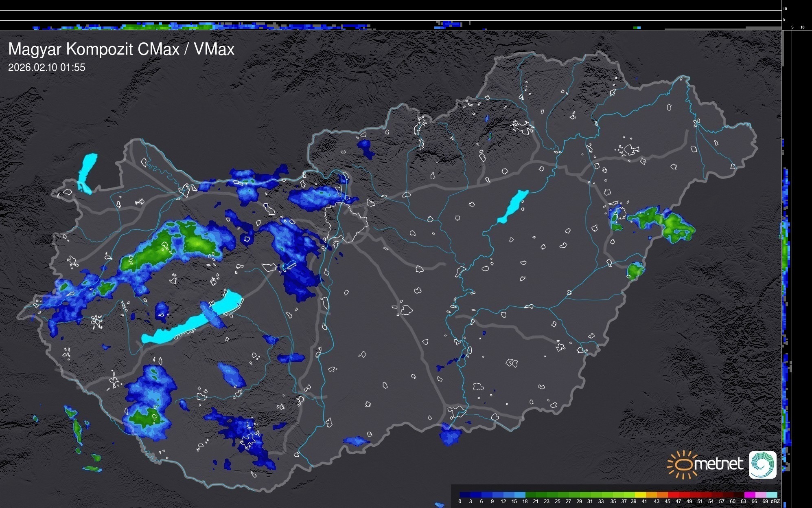Screen dimensions: 812x508
Task: Click the magenta 63 dBZ legend swatch
Action: click(749, 495)
